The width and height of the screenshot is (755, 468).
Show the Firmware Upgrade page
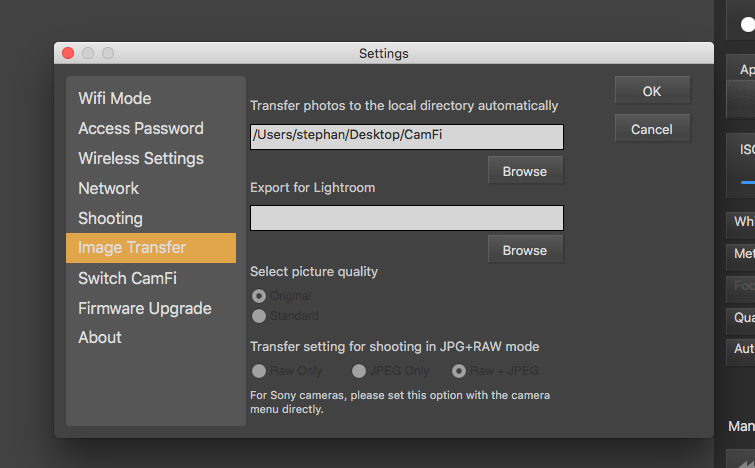pyautogui.click(x=145, y=308)
